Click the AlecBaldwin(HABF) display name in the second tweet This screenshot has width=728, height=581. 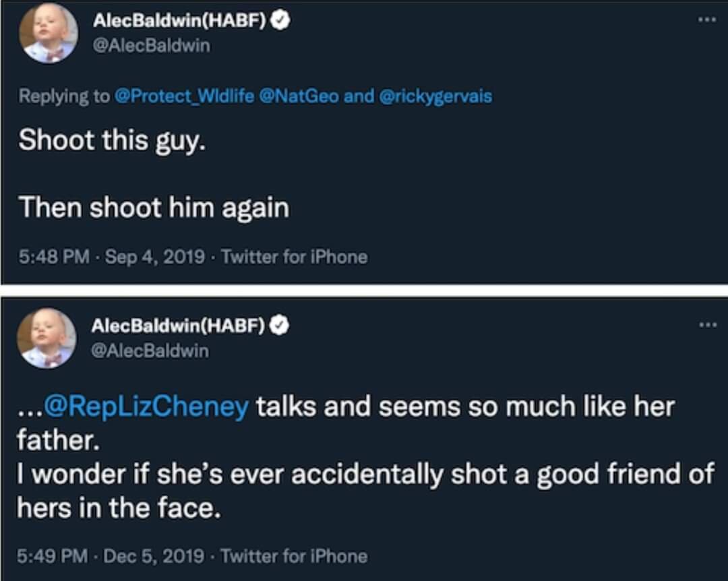pyautogui.click(x=178, y=326)
